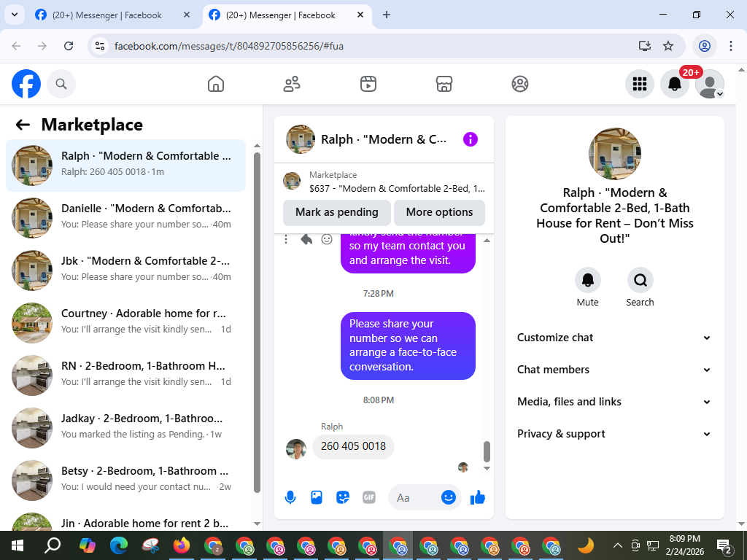The height and width of the screenshot is (560, 747).
Task: Click the install app icon in address bar
Action: [x=645, y=46]
